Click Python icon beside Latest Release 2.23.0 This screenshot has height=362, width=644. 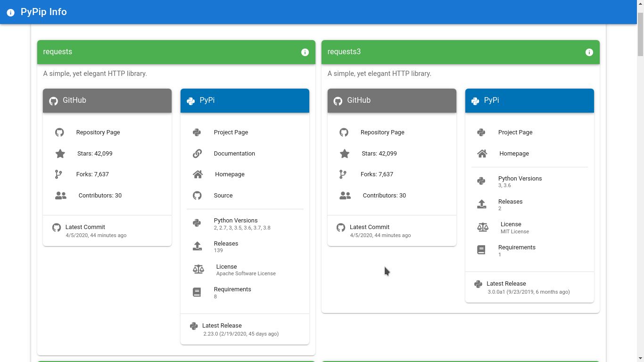pyautogui.click(x=194, y=326)
